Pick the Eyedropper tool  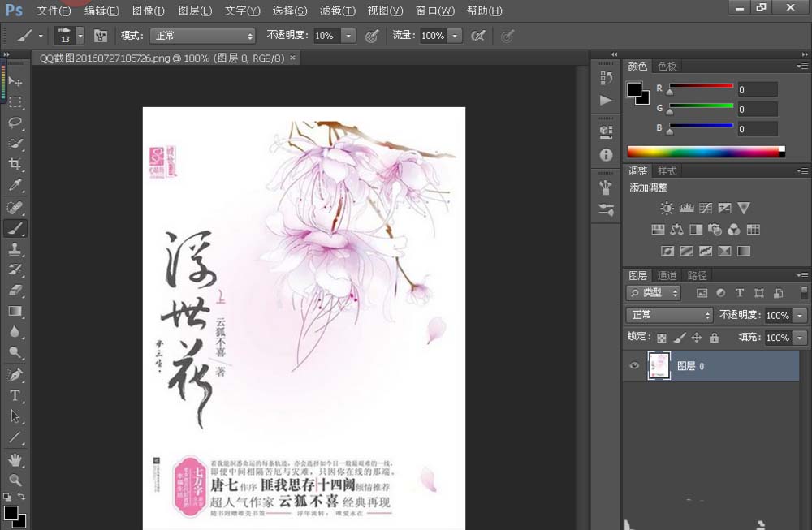coord(15,186)
